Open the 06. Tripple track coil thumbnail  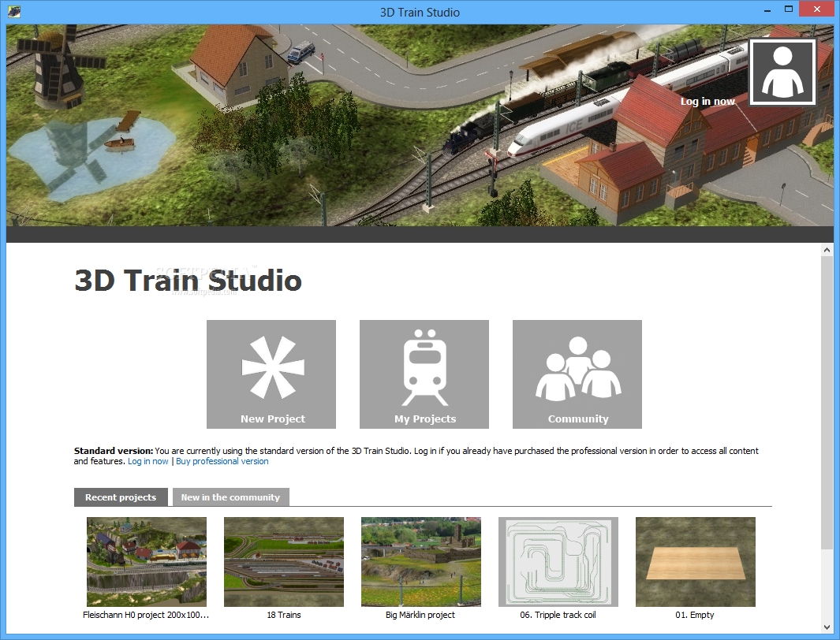558,562
